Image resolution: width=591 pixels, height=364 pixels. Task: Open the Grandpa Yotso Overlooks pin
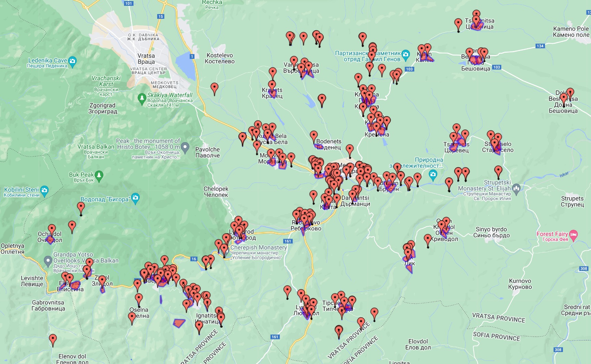(48, 261)
